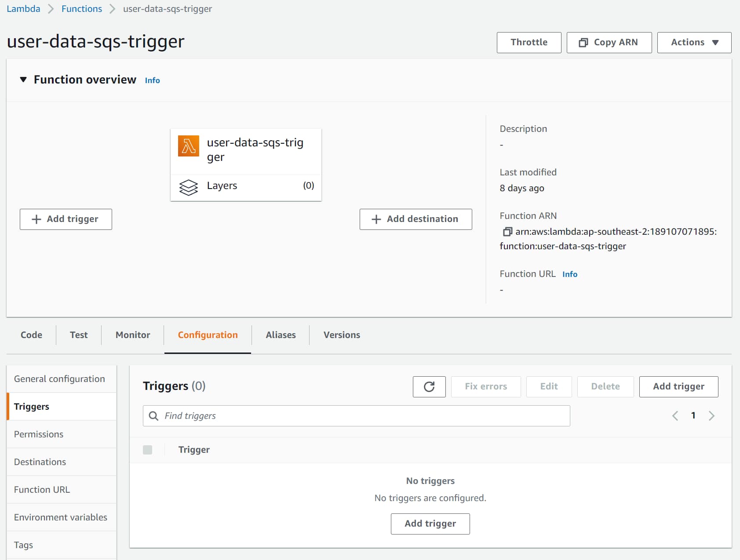Image resolution: width=740 pixels, height=560 pixels.
Task: Copy the Function ARN using the clipboard icon
Action: pos(508,232)
